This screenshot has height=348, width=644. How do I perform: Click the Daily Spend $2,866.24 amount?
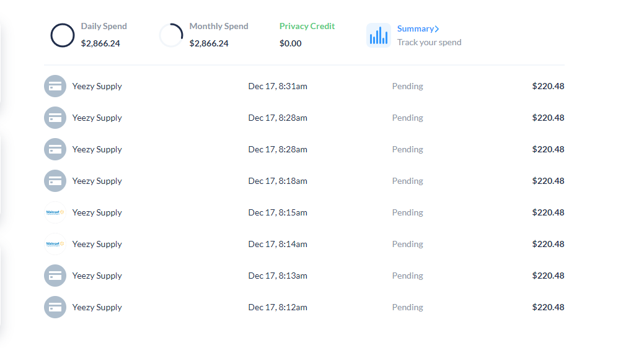(100, 43)
